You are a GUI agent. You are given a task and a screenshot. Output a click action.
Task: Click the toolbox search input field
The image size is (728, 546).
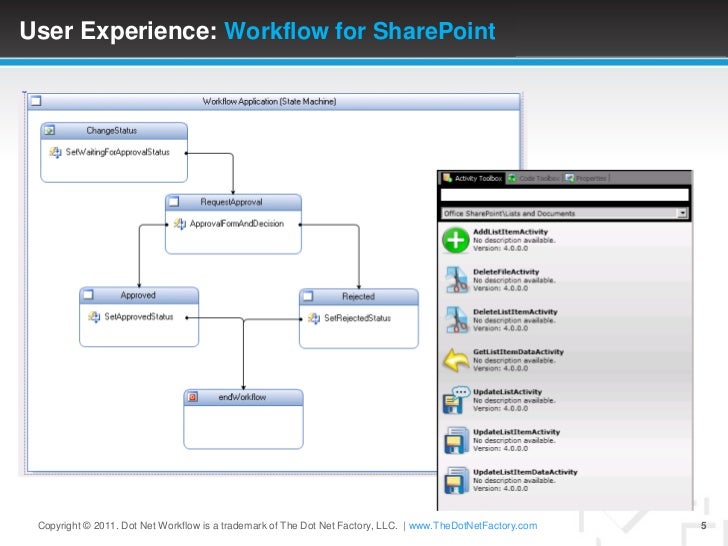click(564, 195)
